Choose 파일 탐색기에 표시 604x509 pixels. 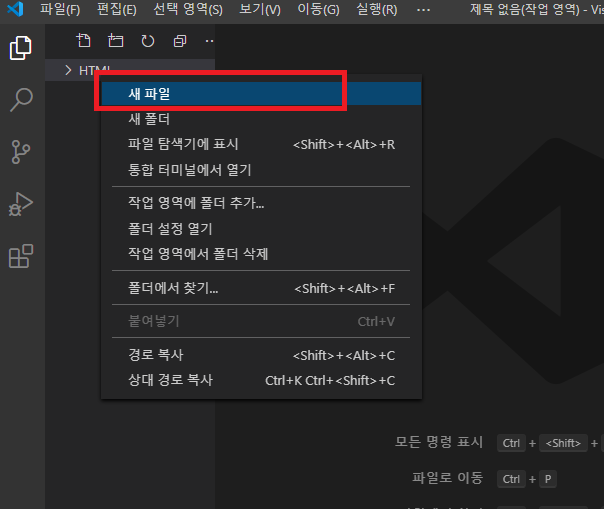[x=261, y=144]
